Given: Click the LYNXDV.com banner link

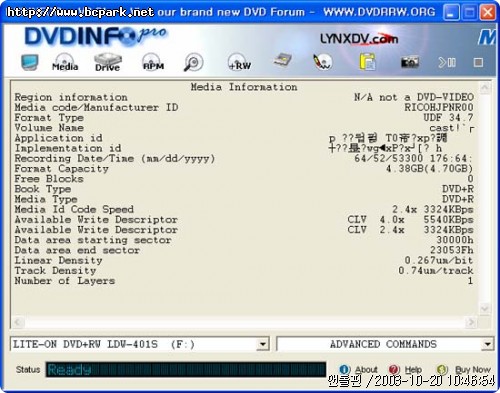Looking at the screenshot, I should [x=359, y=39].
